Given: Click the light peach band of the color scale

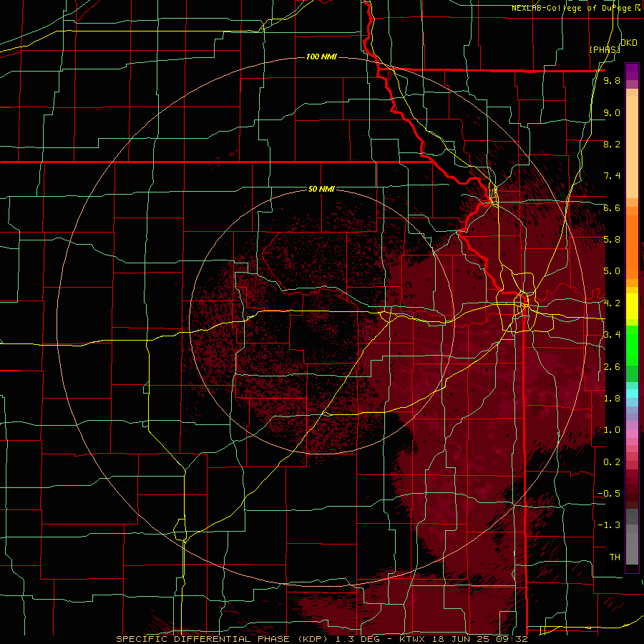Looking at the screenshot, I should [x=632, y=148].
